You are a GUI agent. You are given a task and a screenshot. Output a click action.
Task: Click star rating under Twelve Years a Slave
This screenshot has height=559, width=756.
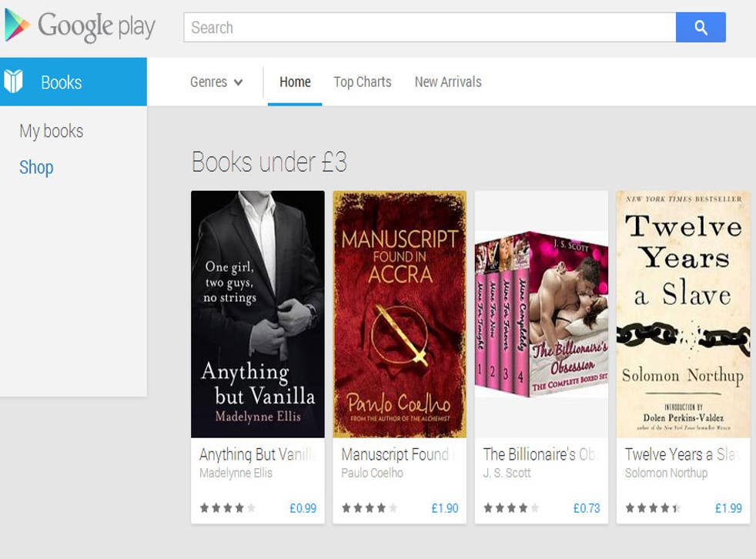click(653, 508)
